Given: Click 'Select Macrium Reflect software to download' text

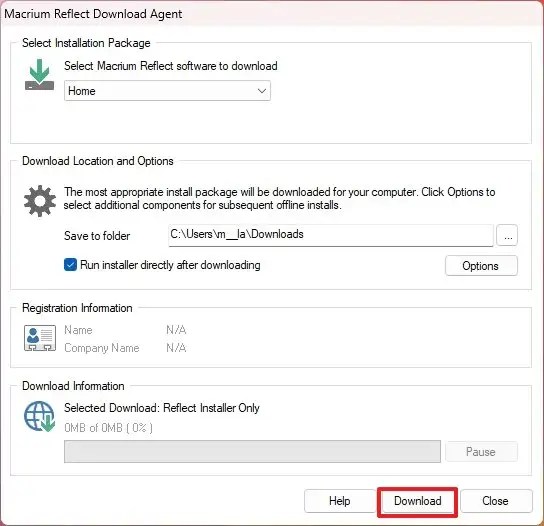Looking at the screenshot, I should coord(171,66).
